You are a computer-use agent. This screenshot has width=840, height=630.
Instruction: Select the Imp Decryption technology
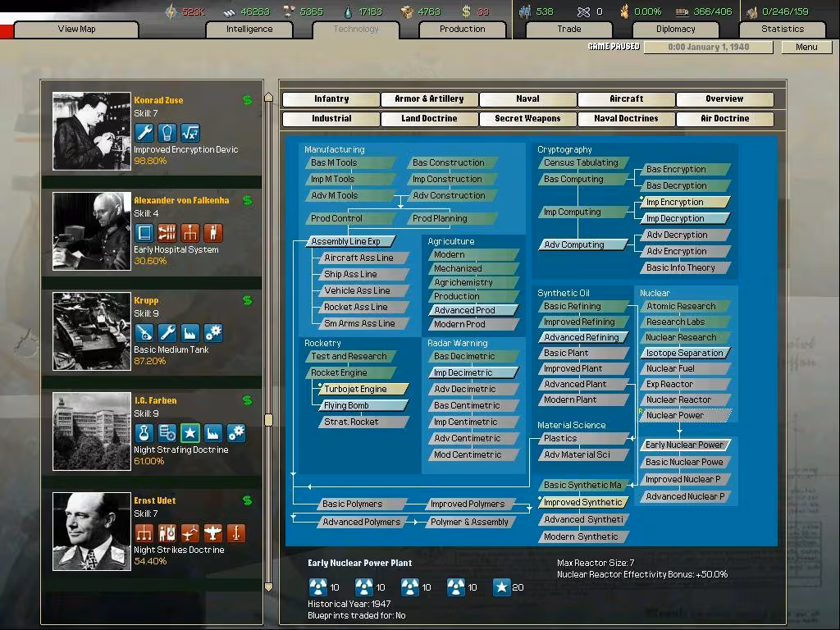(x=685, y=218)
